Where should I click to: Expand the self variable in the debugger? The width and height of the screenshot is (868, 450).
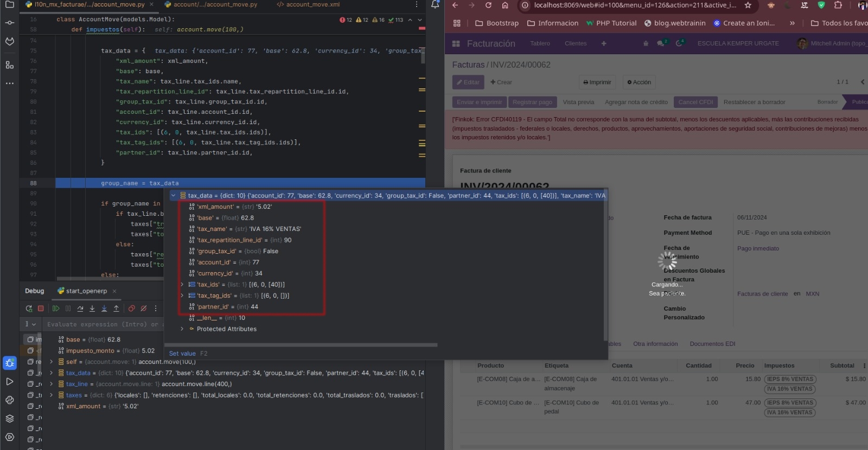[51, 362]
